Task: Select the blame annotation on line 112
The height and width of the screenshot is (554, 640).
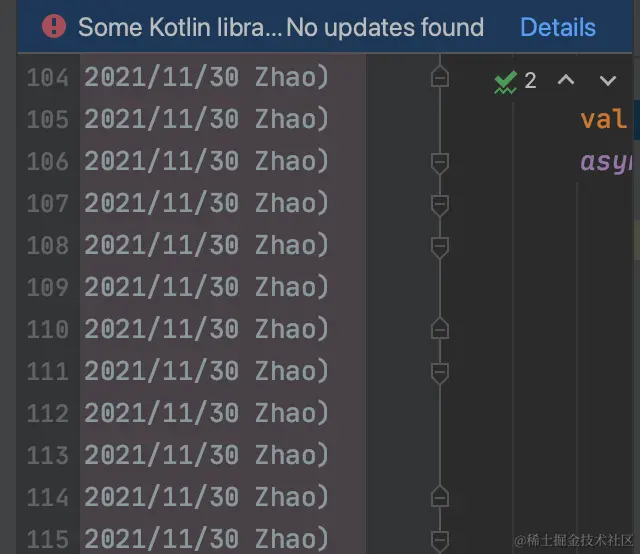Action: point(206,413)
